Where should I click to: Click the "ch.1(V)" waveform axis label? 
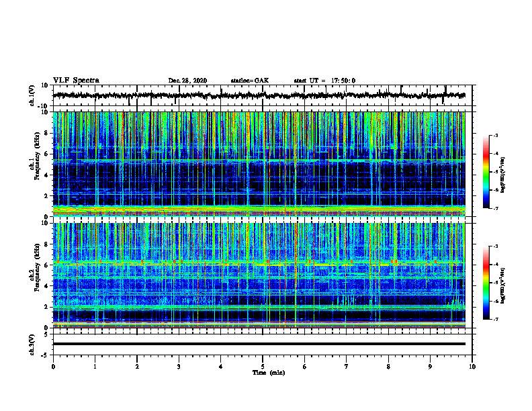(x=32, y=95)
